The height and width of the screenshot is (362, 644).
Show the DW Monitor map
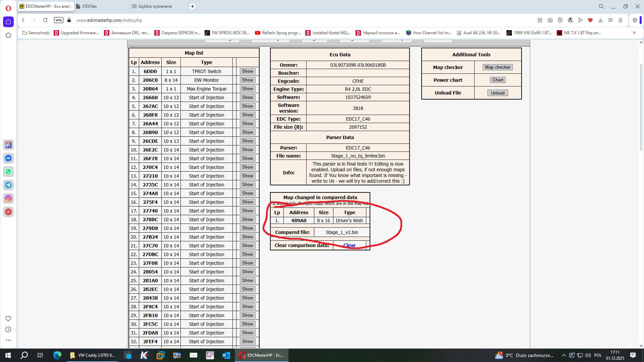tap(248, 80)
